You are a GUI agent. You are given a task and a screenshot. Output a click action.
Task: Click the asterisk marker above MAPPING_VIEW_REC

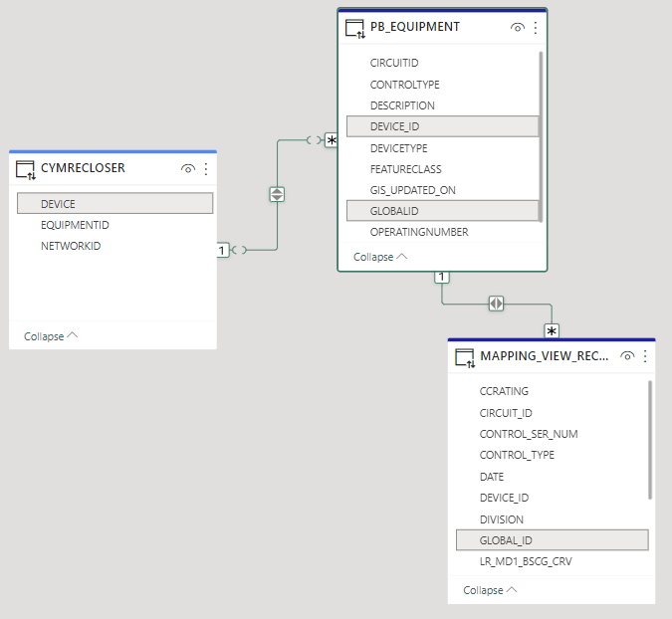(x=552, y=331)
